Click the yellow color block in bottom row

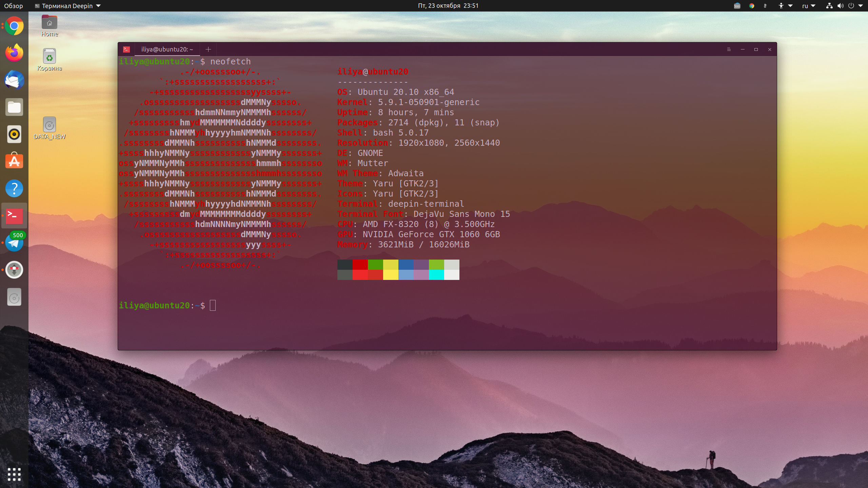[391, 275]
